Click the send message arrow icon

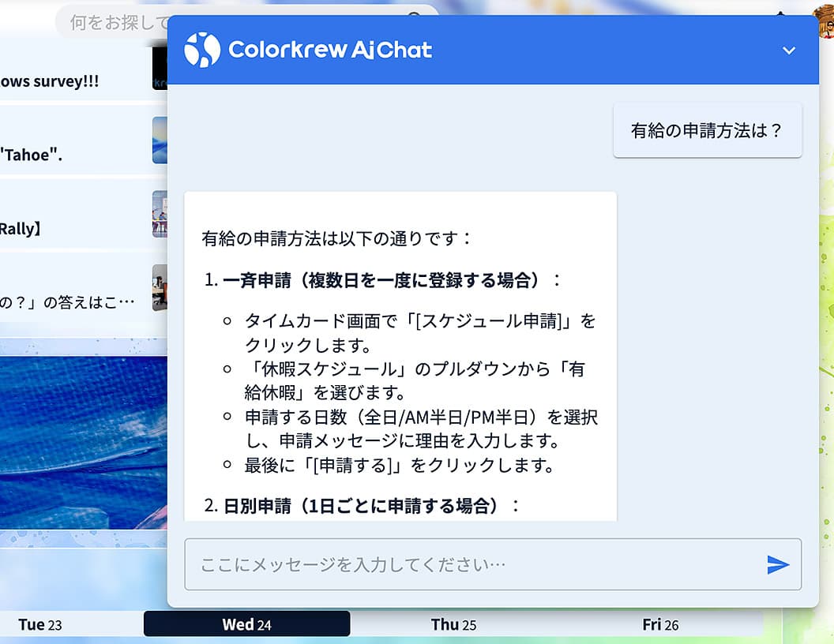click(778, 564)
